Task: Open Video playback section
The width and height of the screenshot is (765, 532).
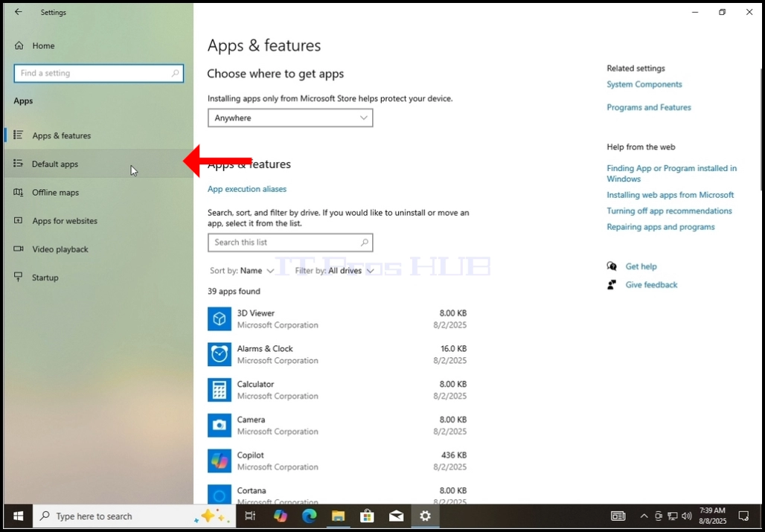Action: pyautogui.click(x=97, y=249)
